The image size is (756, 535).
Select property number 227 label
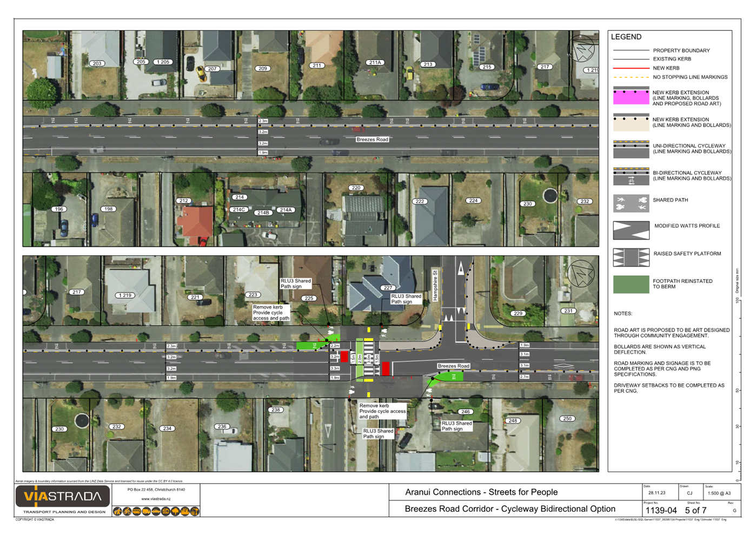[387, 288]
